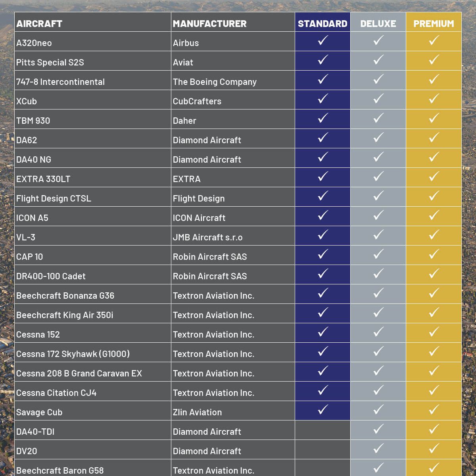
Task: Click the Premium checkmark for Beechcraft Baron G58
Action: (x=434, y=468)
